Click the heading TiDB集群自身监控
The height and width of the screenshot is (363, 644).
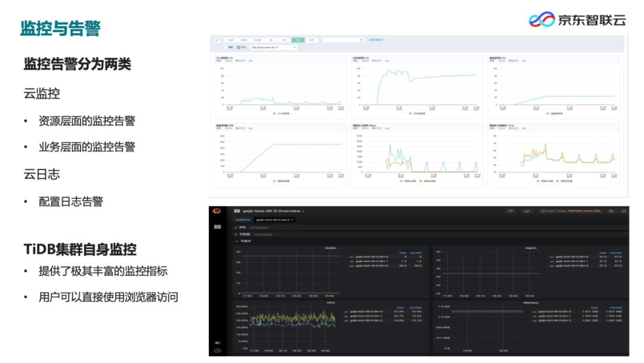coord(80,250)
